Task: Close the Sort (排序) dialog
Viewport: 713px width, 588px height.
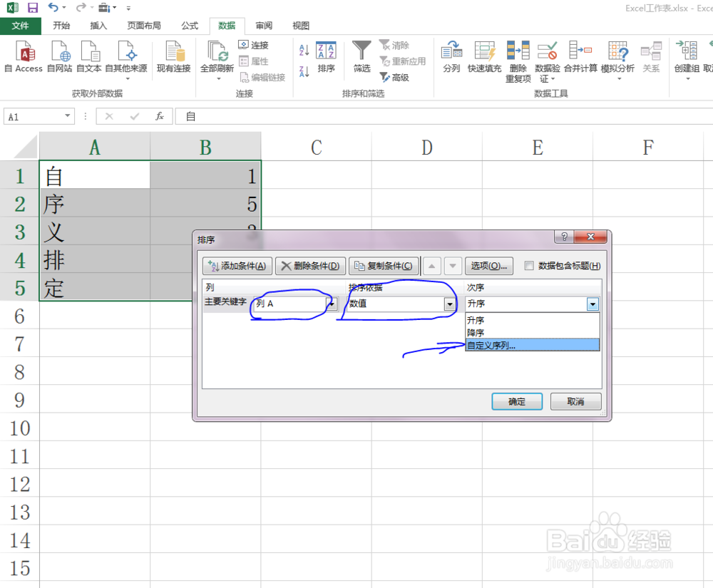Action: pyautogui.click(x=590, y=237)
